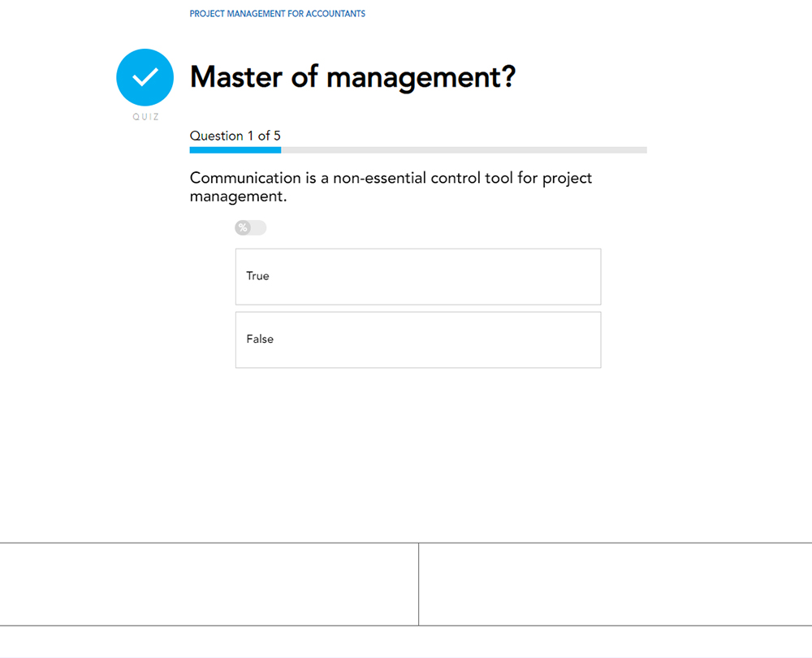Screen dimensions: 812x658
Task: Select the False answer option
Action: click(417, 340)
